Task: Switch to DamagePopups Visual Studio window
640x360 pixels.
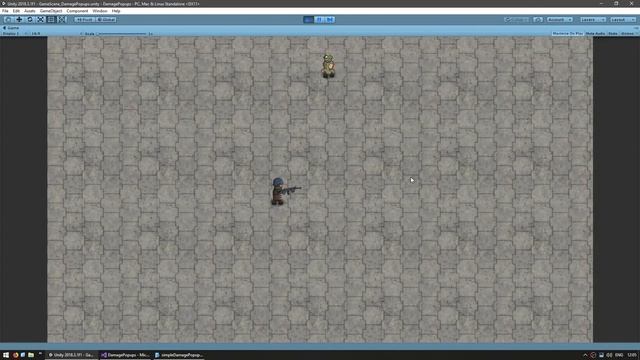Action: [x=125, y=355]
